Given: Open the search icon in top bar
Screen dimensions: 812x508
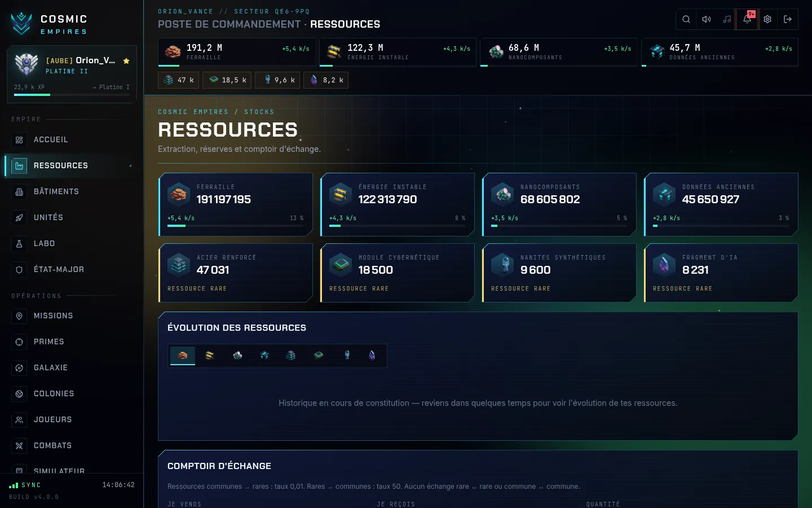Looking at the screenshot, I should (686, 19).
